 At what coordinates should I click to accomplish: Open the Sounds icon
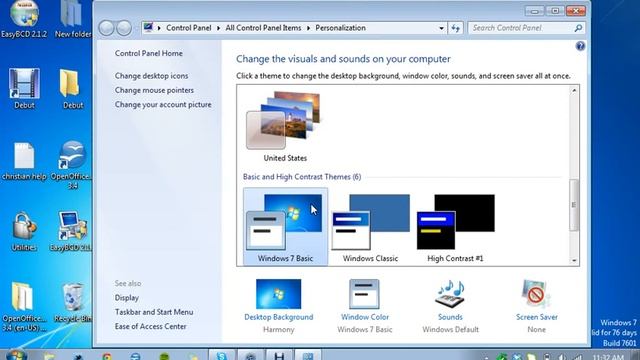450,294
